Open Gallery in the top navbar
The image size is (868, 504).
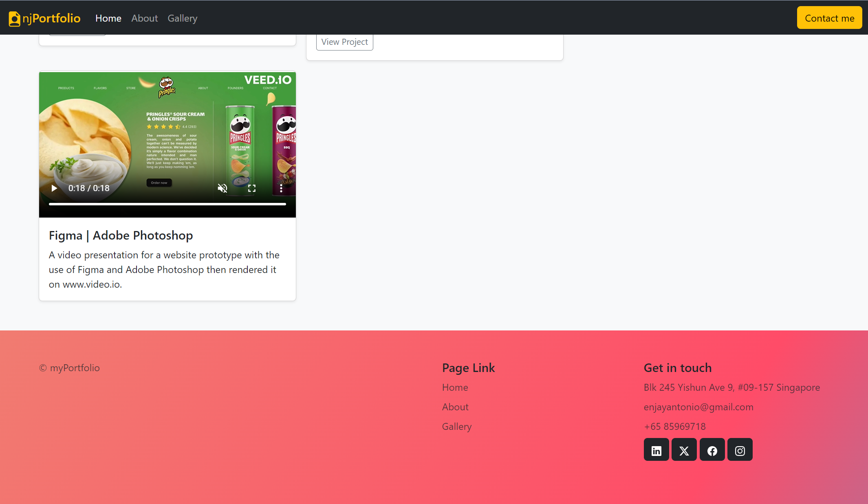pyautogui.click(x=182, y=18)
